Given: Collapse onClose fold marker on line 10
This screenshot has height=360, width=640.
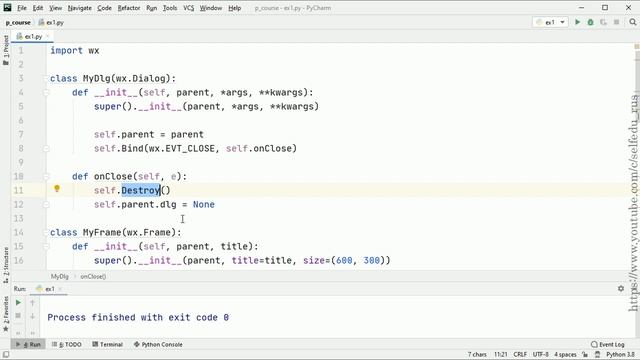Looking at the screenshot, I should [46, 177].
